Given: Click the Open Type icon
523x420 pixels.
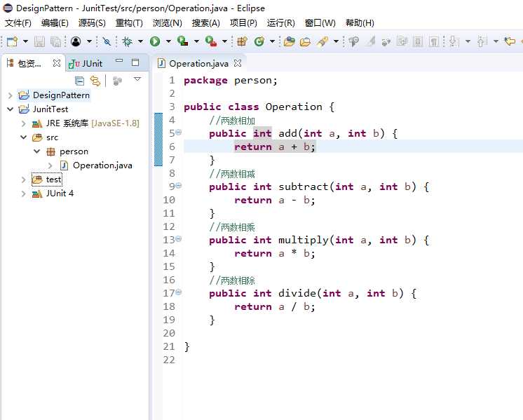Looking at the screenshot, I should pyautogui.click(x=289, y=41).
